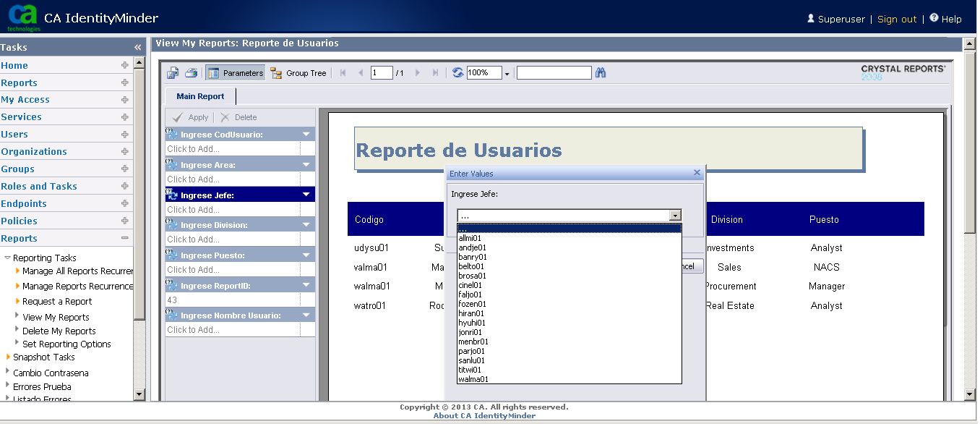Open Ingrese Puesto parameter dropdown arrow
The image size is (980, 424).
click(x=306, y=255)
